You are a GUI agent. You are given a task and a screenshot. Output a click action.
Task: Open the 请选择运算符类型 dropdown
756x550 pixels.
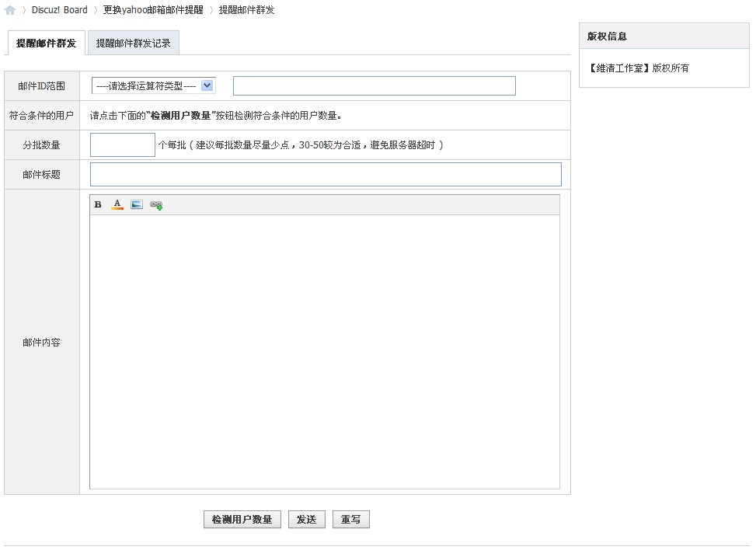(x=154, y=85)
